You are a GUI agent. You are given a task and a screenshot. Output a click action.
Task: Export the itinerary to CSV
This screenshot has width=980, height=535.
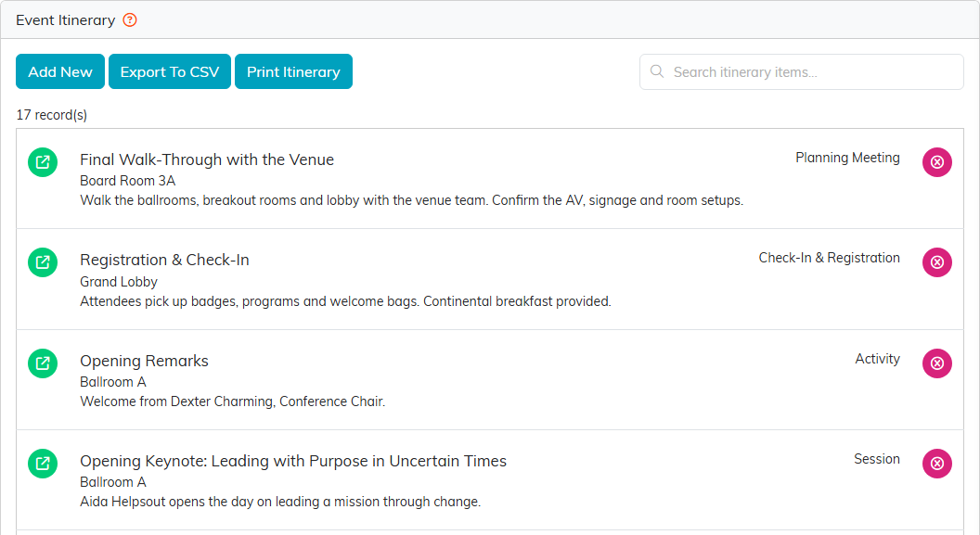pos(170,71)
